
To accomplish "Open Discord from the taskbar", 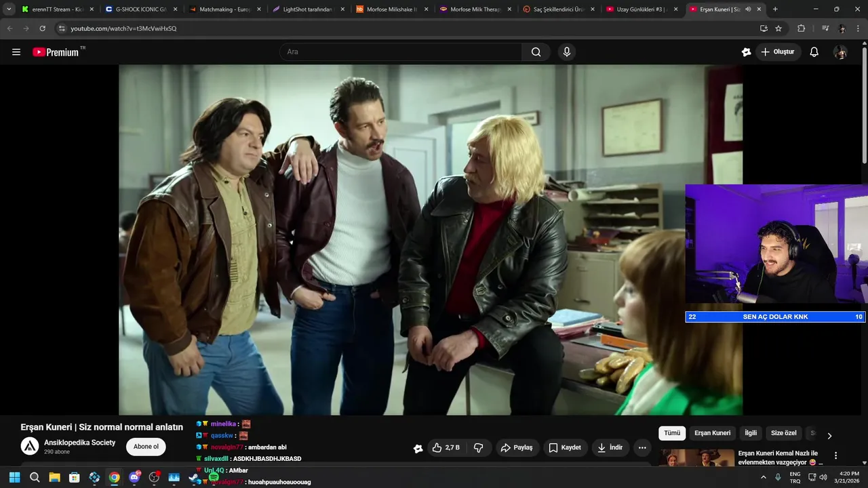I will (x=134, y=477).
